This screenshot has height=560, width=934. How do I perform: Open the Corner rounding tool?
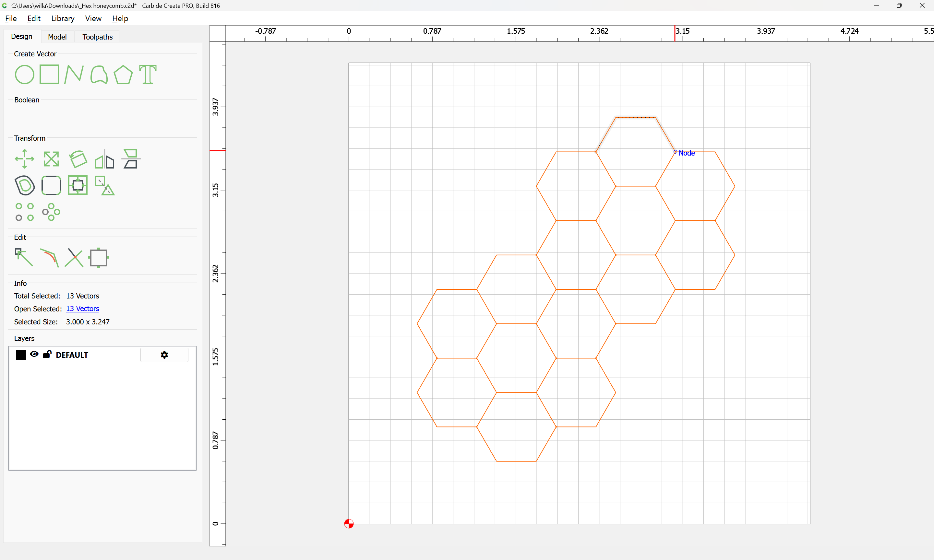(x=51, y=185)
